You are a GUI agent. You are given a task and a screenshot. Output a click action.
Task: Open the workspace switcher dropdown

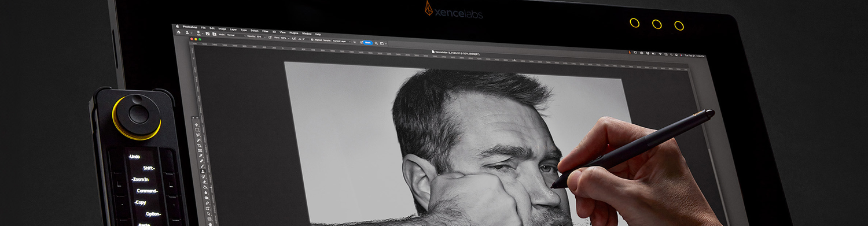pyautogui.click(x=384, y=43)
